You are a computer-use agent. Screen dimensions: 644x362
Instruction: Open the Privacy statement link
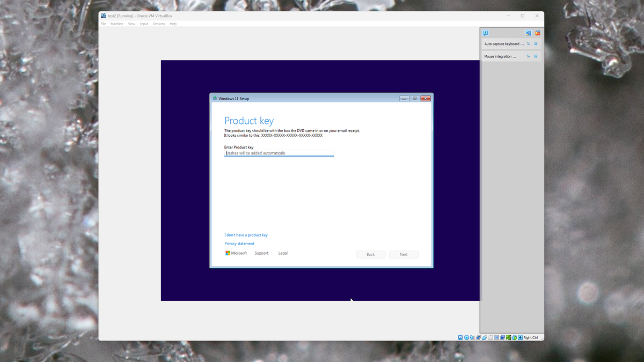tap(239, 243)
